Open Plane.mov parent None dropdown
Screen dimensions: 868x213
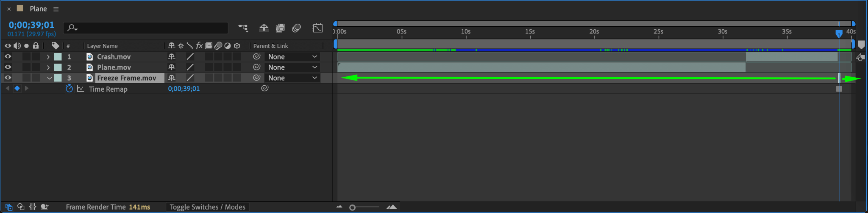click(292, 67)
